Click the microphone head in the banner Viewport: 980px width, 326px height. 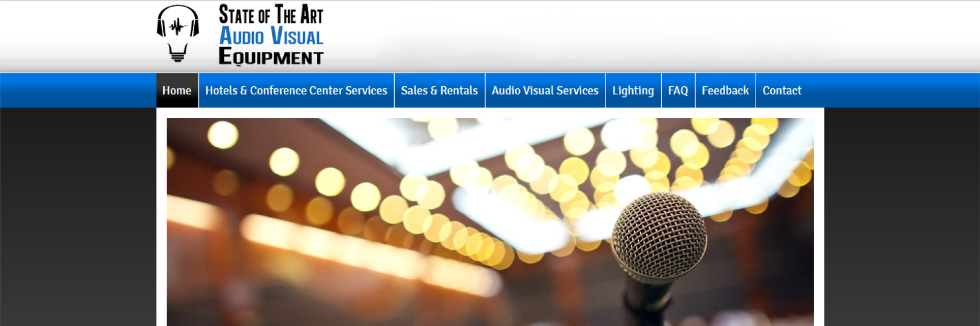pyautogui.click(x=659, y=235)
